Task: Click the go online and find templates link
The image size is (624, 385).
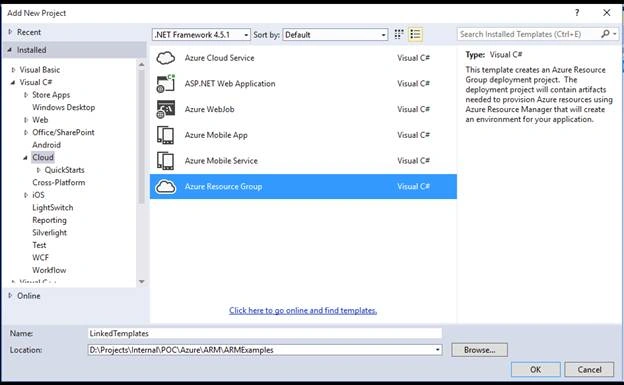Action: [x=303, y=311]
